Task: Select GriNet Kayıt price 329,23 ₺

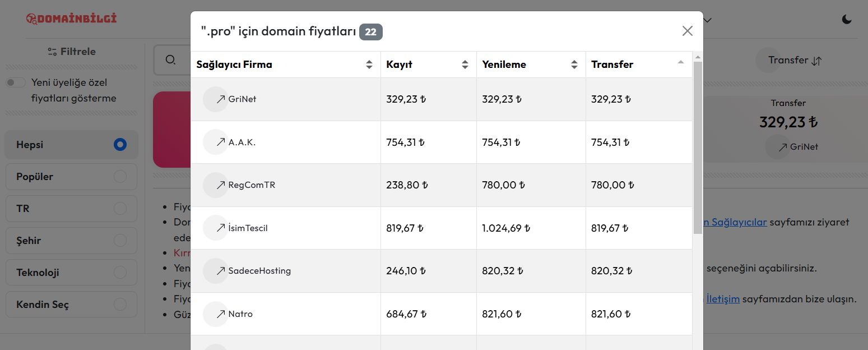Action: point(406,99)
